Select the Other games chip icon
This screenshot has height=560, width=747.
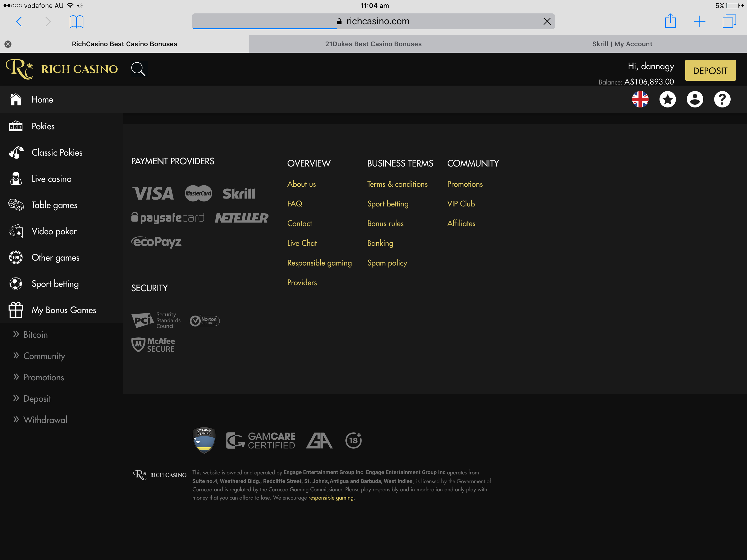[16, 257]
